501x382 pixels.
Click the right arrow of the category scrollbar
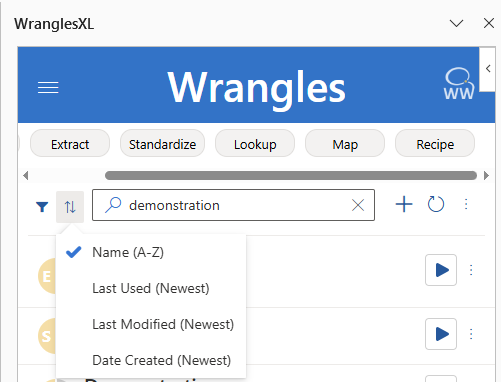click(486, 175)
